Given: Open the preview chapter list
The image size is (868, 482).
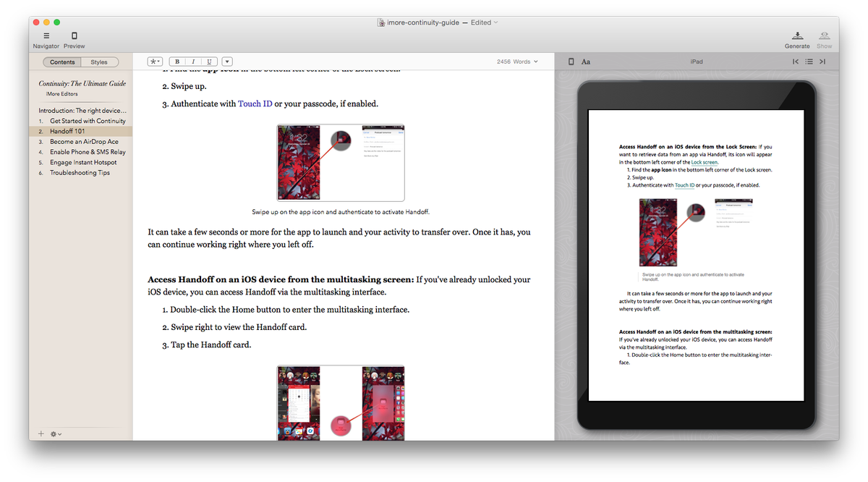Looking at the screenshot, I should click(x=810, y=62).
